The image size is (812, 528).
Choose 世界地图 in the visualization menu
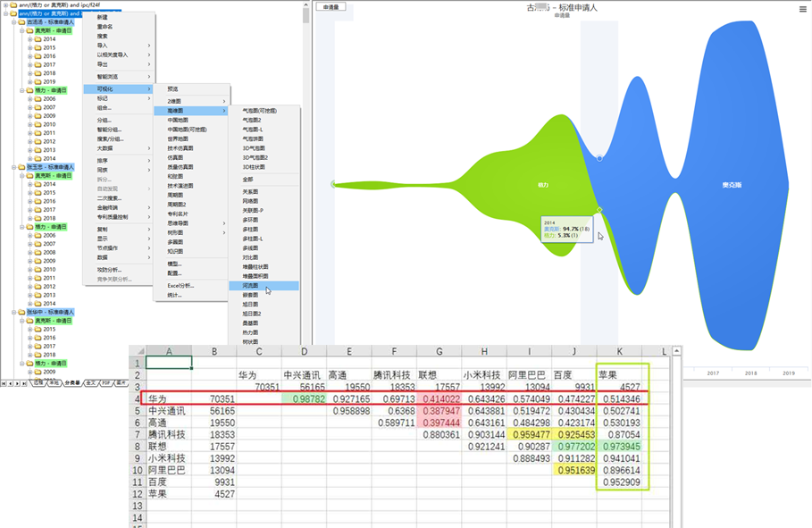pos(180,138)
